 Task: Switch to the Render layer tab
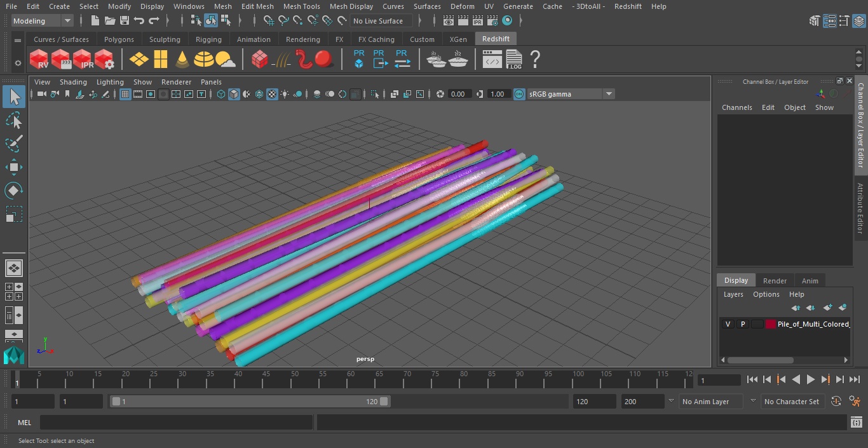click(775, 281)
